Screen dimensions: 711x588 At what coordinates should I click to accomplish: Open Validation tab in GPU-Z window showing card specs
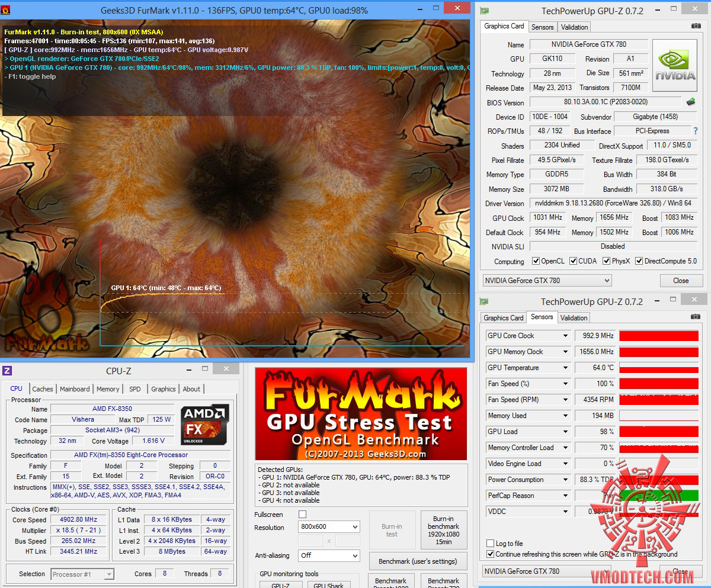point(574,27)
